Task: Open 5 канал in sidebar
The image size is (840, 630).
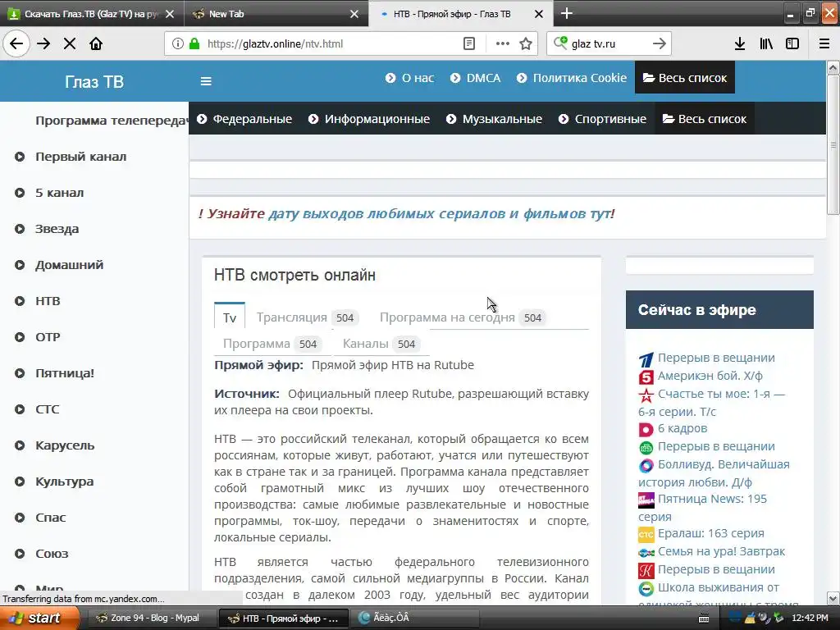Action: point(59,193)
